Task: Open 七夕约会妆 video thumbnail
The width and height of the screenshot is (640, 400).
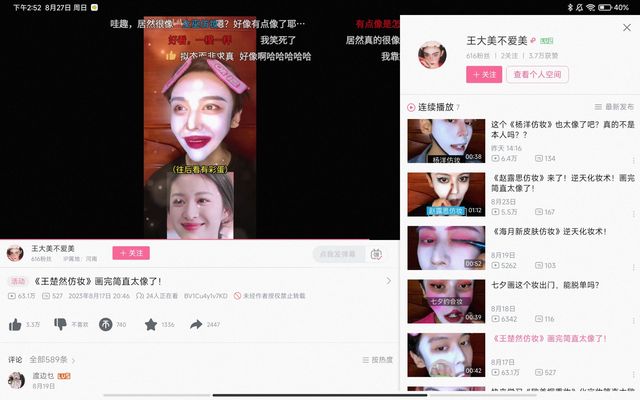Action: coord(446,301)
